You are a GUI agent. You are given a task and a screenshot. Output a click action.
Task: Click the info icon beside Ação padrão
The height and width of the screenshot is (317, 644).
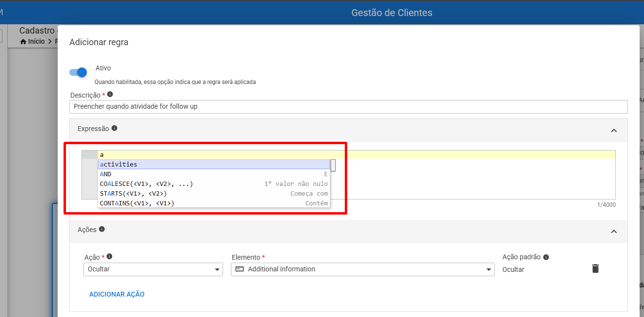click(x=546, y=257)
